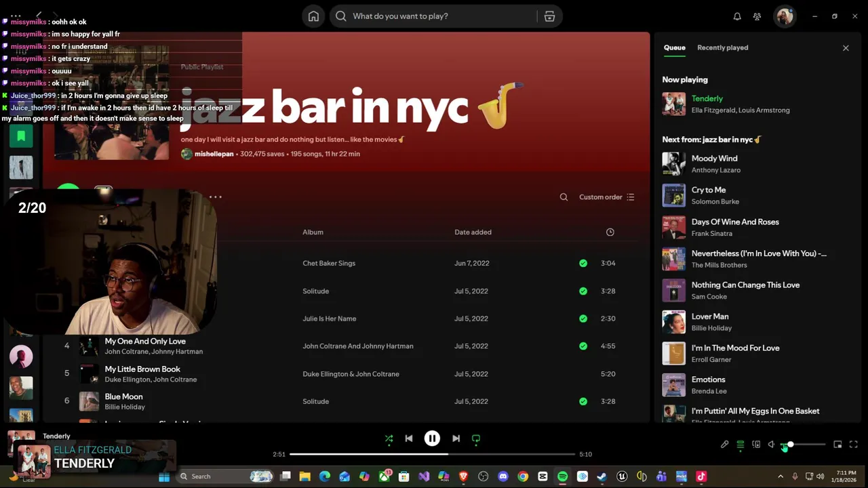Close the Queue panel
The image size is (868, 488).
click(x=846, y=48)
